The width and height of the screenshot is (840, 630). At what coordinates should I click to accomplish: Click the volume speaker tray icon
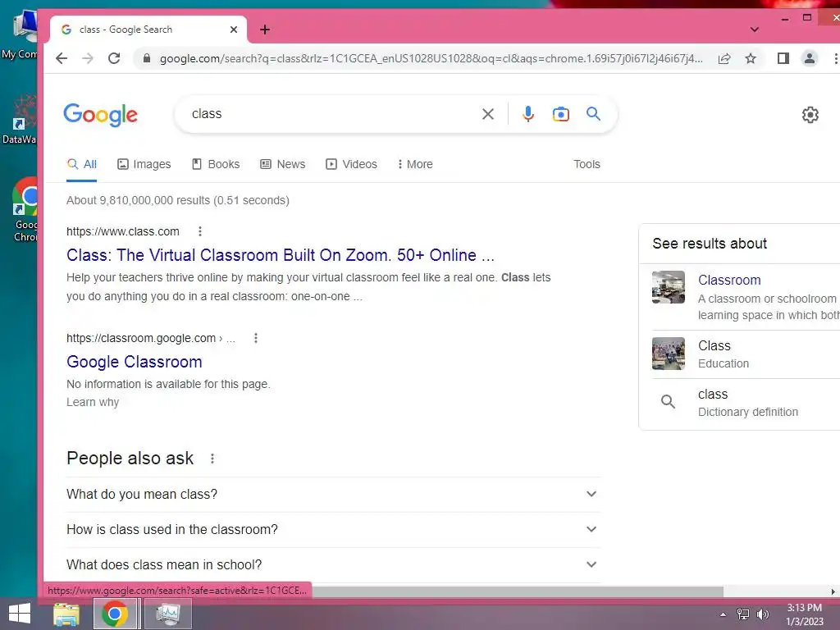coord(762,614)
